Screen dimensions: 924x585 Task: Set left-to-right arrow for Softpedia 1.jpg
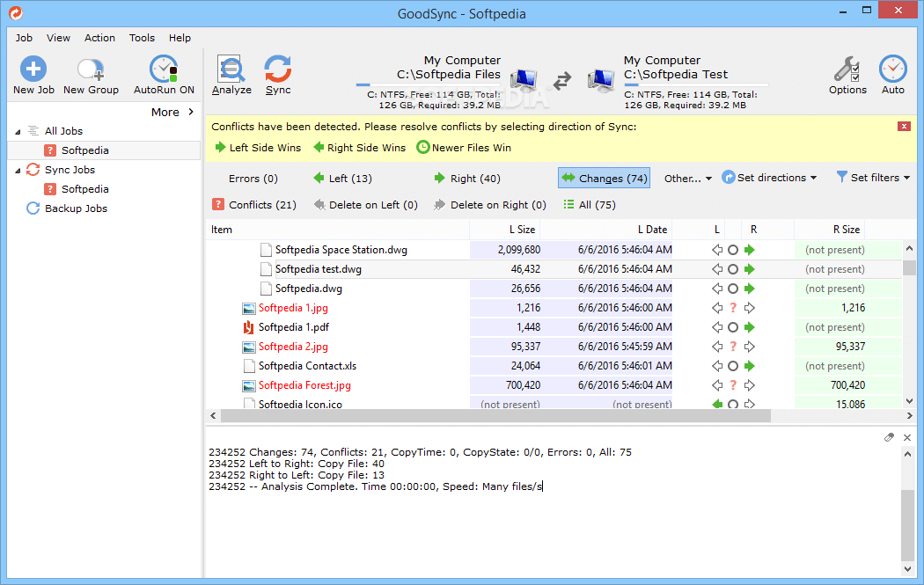coord(750,308)
